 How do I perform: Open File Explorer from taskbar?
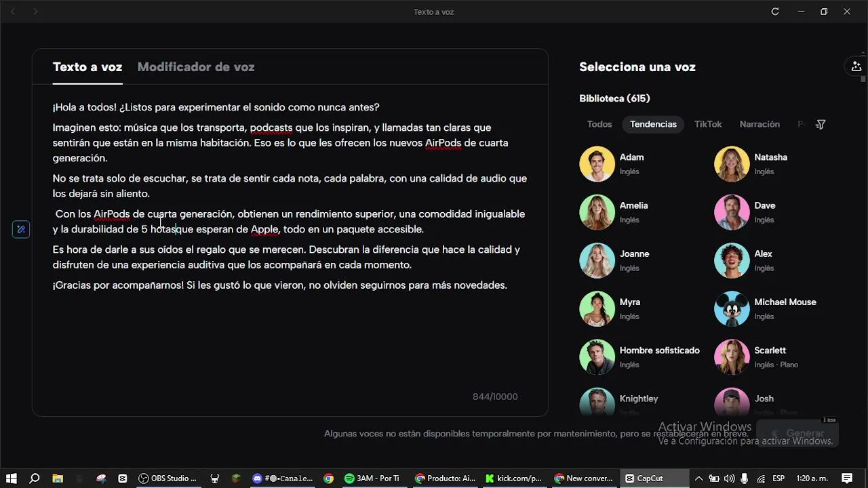(58, 479)
